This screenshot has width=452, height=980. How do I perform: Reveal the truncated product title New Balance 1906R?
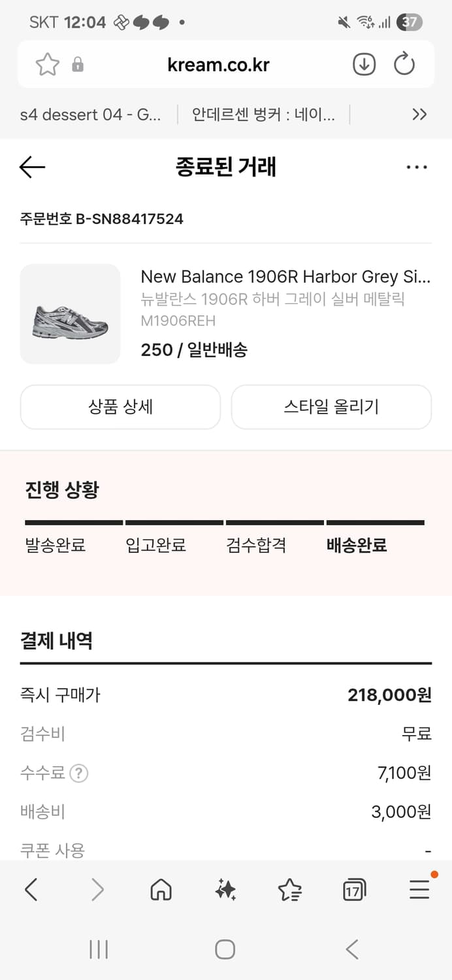(x=285, y=276)
